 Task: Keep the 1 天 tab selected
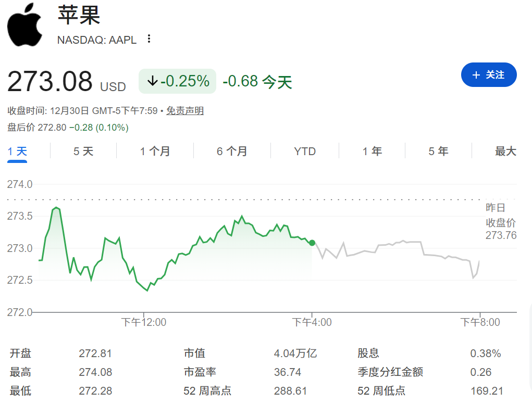tap(17, 151)
